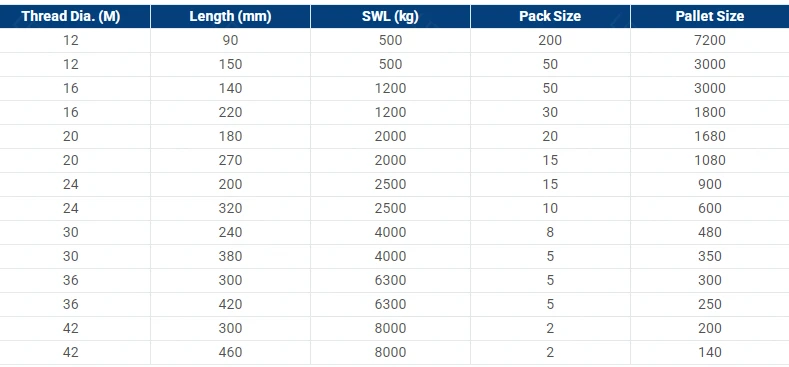Select the length cell showing 420

(230, 304)
